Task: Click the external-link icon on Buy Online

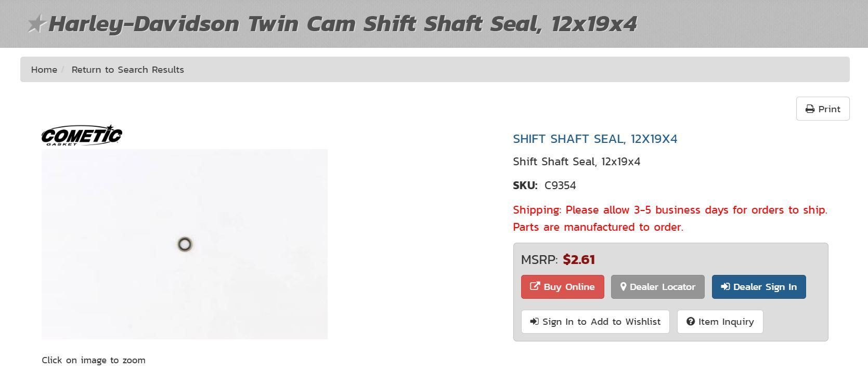Action: 535,286
